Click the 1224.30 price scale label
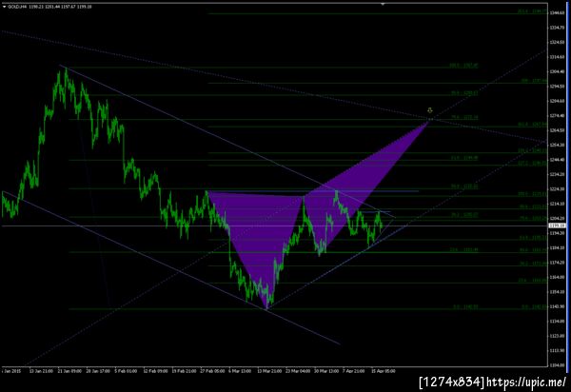Screen dimensions: 571x392 557,189
